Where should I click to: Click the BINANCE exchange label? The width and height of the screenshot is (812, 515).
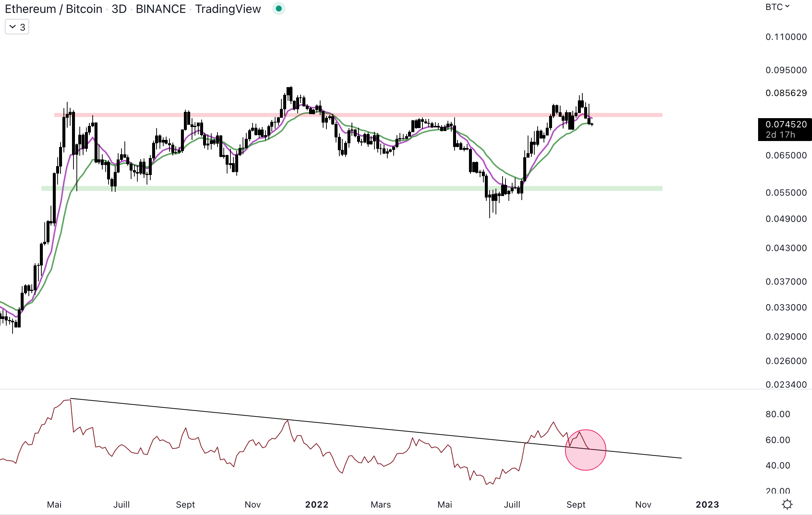[x=161, y=9]
